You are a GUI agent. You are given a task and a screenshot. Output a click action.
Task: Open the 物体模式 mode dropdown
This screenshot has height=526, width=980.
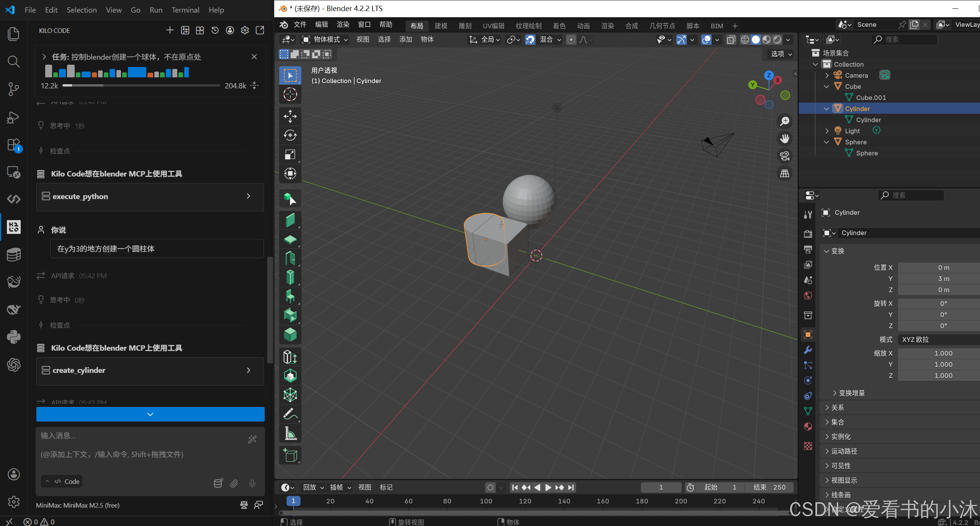[326, 39]
